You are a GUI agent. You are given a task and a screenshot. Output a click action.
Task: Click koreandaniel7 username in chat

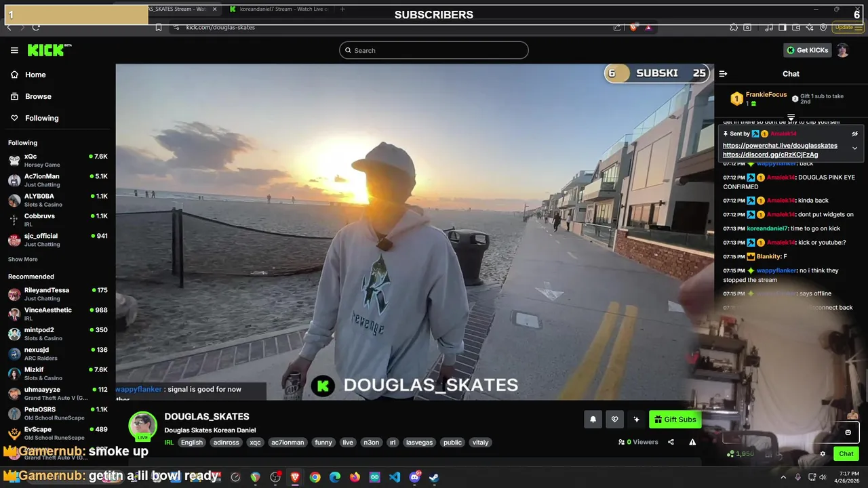click(768, 228)
